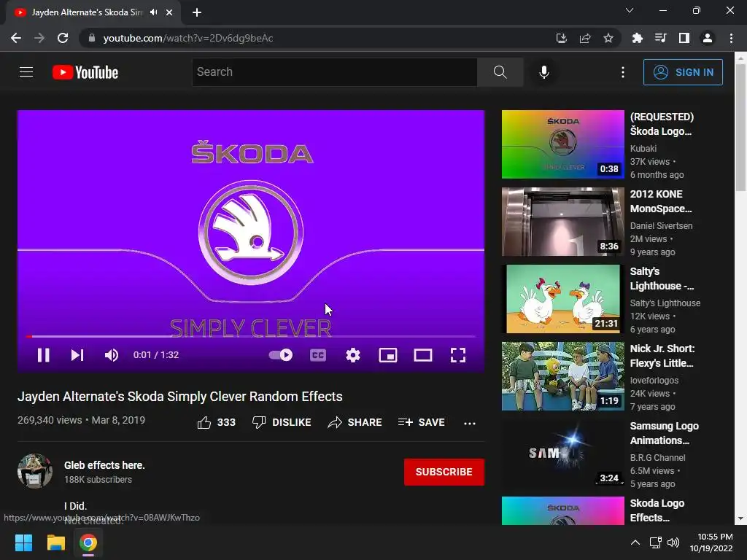
Task: Open more actions ellipsis under video
Action: coord(470,423)
